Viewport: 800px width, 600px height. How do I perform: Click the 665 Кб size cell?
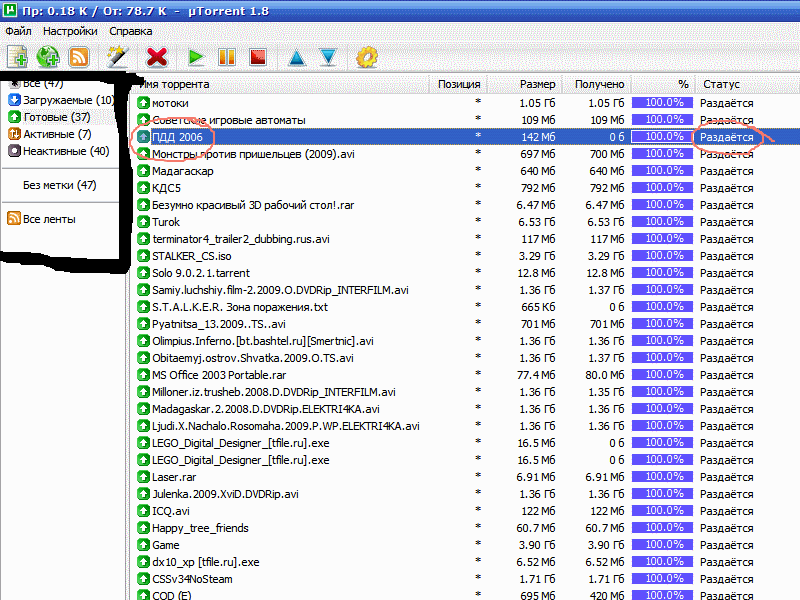[538, 307]
